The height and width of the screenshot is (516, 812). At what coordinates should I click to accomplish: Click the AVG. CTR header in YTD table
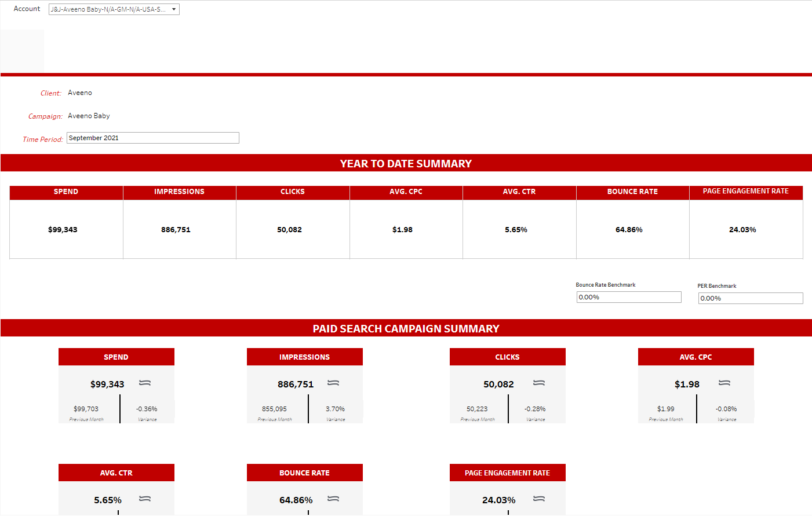(519, 192)
